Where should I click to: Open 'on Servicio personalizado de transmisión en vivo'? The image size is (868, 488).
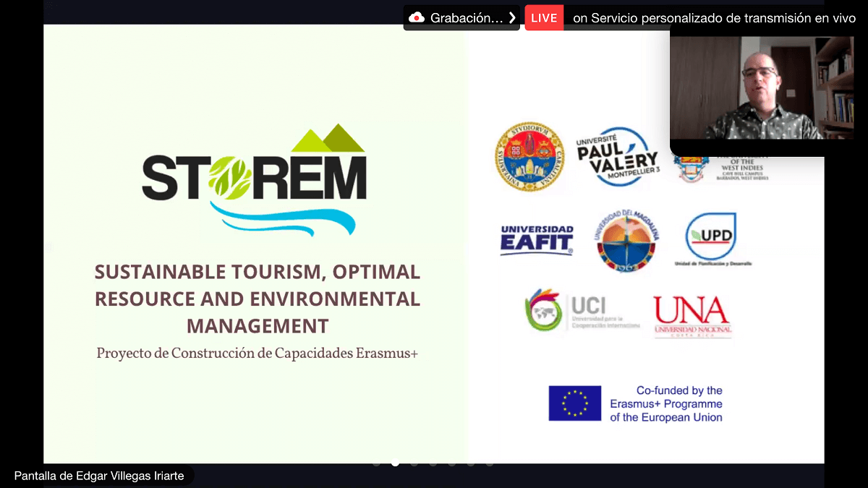(x=714, y=18)
